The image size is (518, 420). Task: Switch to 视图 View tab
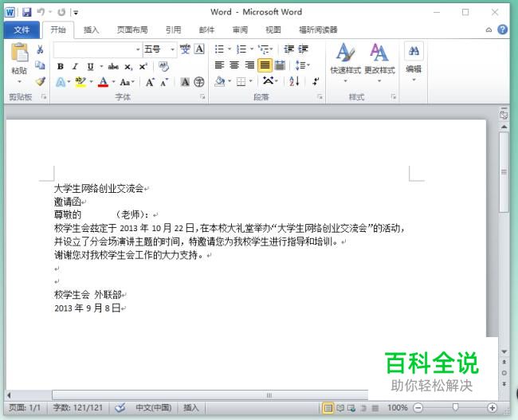pos(273,30)
